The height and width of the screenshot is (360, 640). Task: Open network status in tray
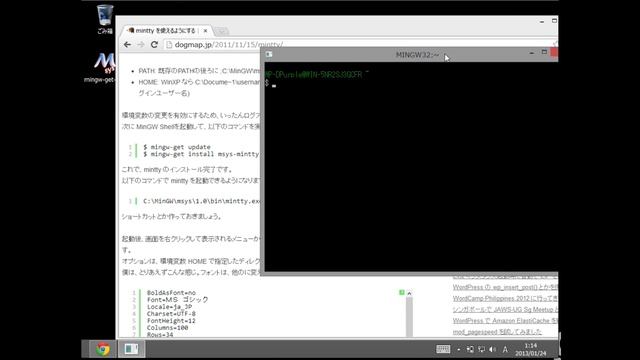coord(482,349)
